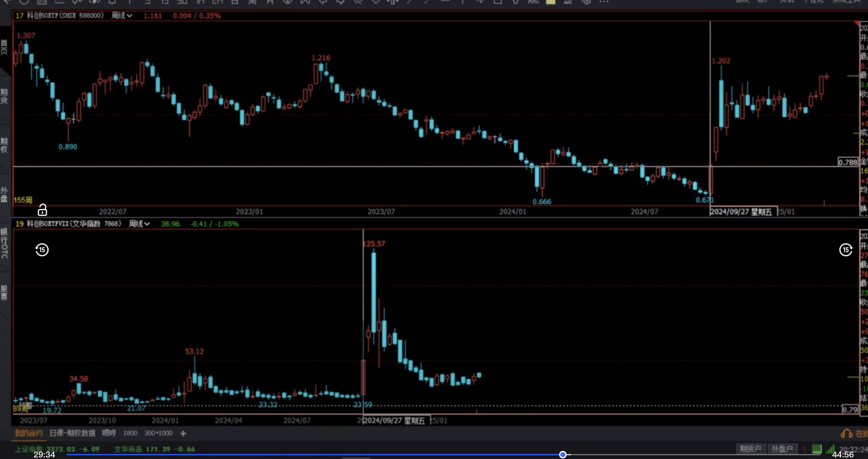Click the orientation lock icon

point(42,210)
